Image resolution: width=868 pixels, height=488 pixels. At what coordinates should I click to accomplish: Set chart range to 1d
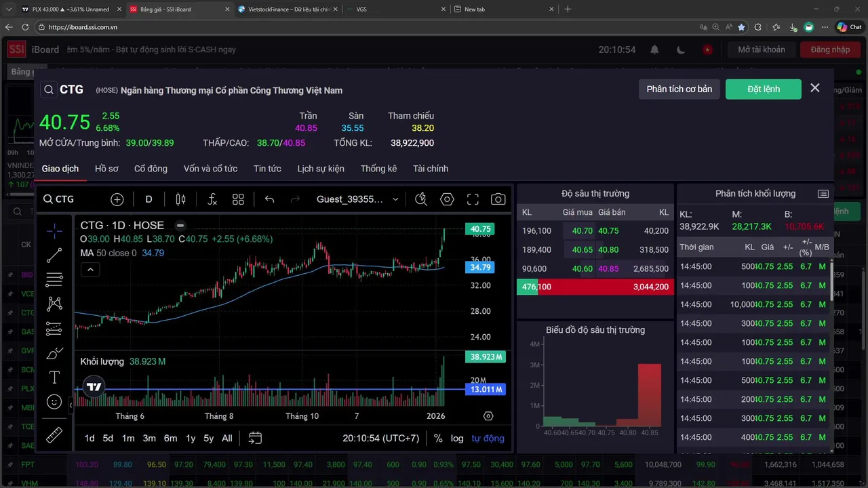pyautogui.click(x=90, y=439)
